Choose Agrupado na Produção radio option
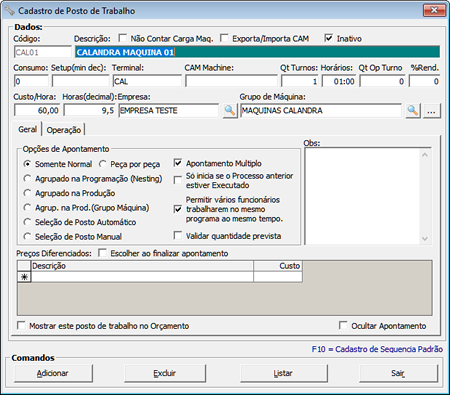The width and height of the screenshot is (450, 395). coord(27,193)
